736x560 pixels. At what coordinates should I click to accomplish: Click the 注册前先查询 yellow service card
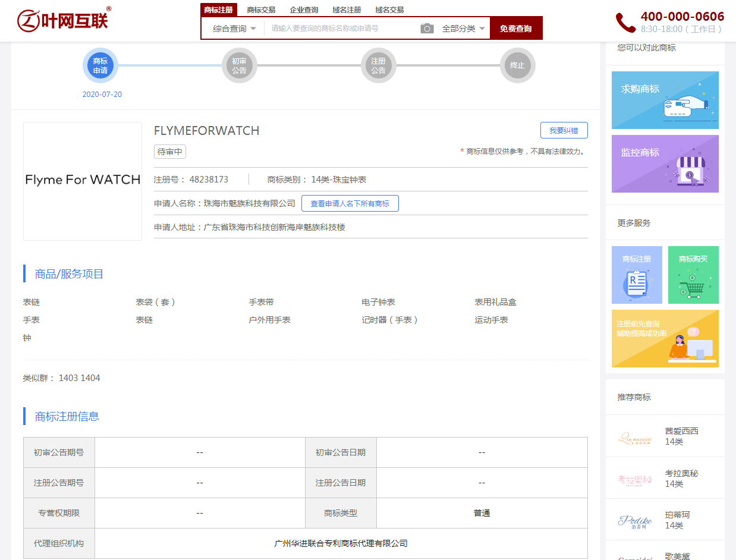pyautogui.click(x=665, y=338)
